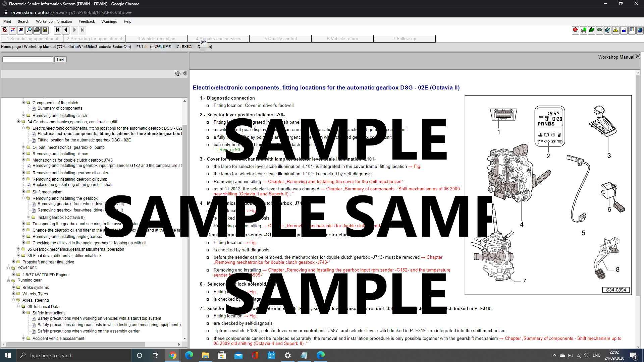Click the printer icon in toolbar
The height and width of the screenshot is (362, 644).
[x=37, y=30]
